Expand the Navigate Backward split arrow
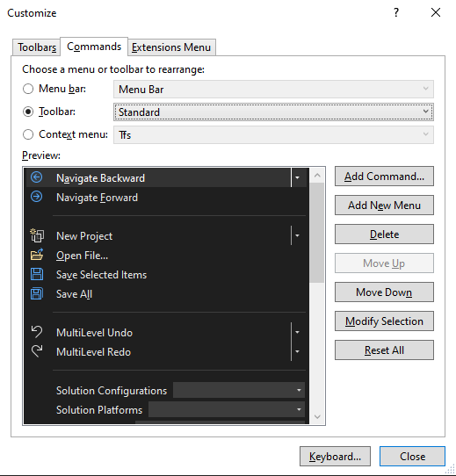The height and width of the screenshot is (476, 456). coord(298,178)
